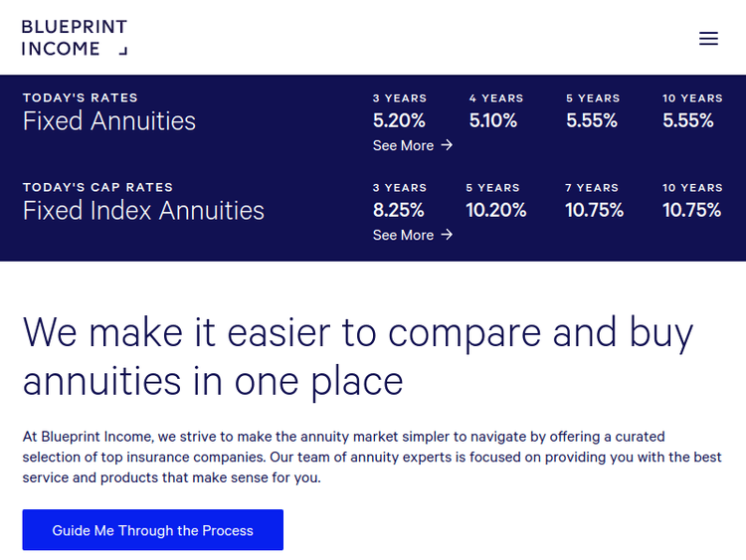Click the 5 Years 10.20% cap rate

pyautogui.click(x=495, y=210)
